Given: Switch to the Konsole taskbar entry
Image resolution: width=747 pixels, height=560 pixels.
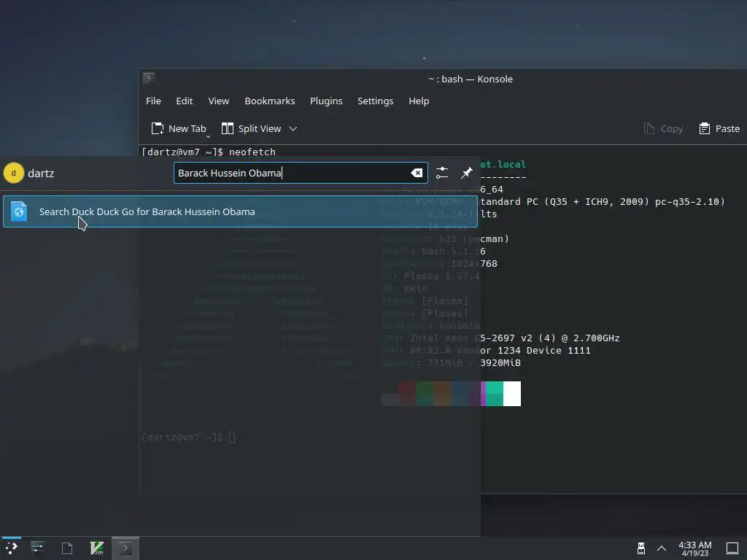Looking at the screenshot, I should point(125,548).
